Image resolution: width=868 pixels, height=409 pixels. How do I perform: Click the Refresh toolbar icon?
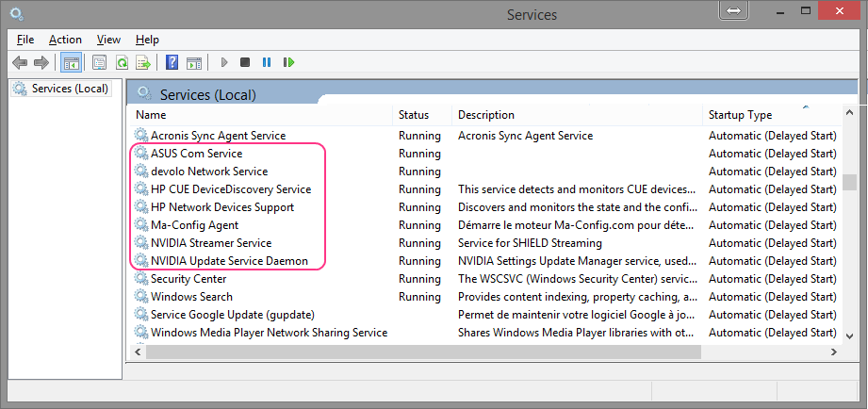122,62
